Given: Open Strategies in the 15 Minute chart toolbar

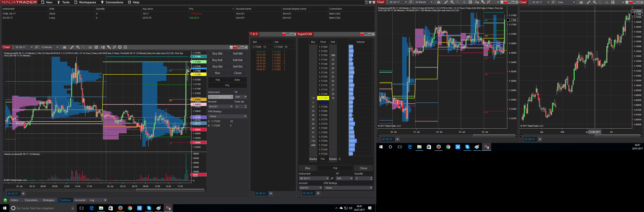Looking at the screenshot, I should click(114, 47).
